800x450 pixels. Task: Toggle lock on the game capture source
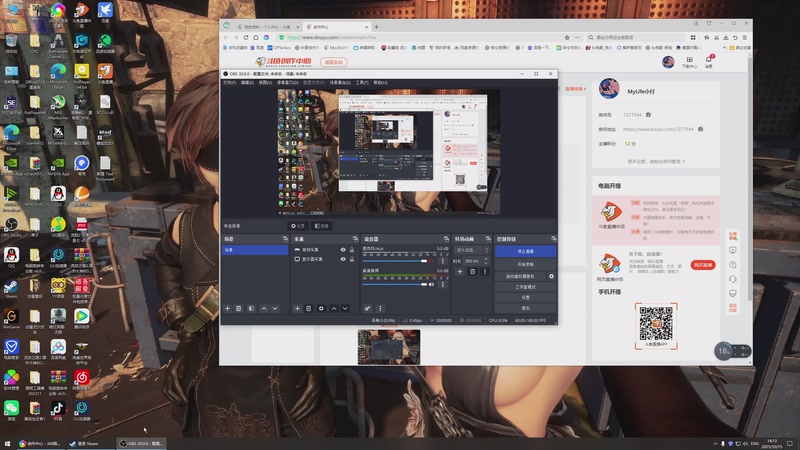point(352,250)
